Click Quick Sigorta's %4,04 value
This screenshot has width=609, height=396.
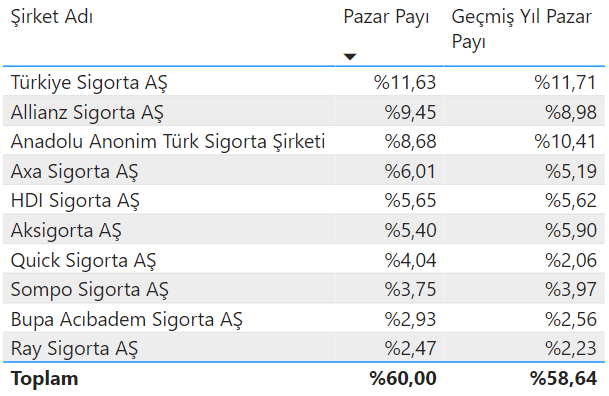coord(411,260)
